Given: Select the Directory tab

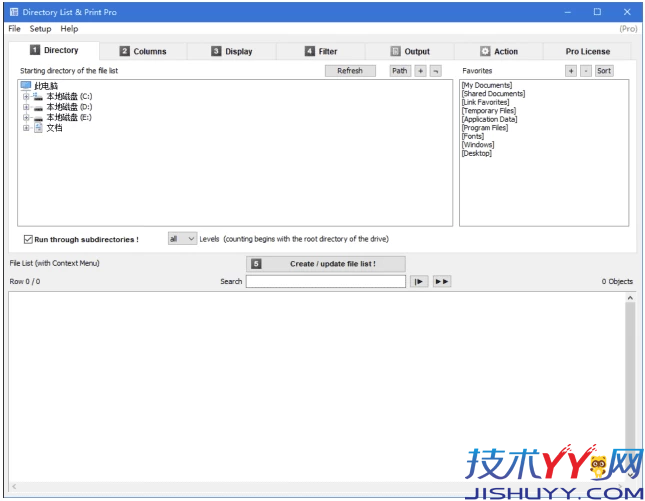Looking at the screenshot, I should [x=54, y=50].
